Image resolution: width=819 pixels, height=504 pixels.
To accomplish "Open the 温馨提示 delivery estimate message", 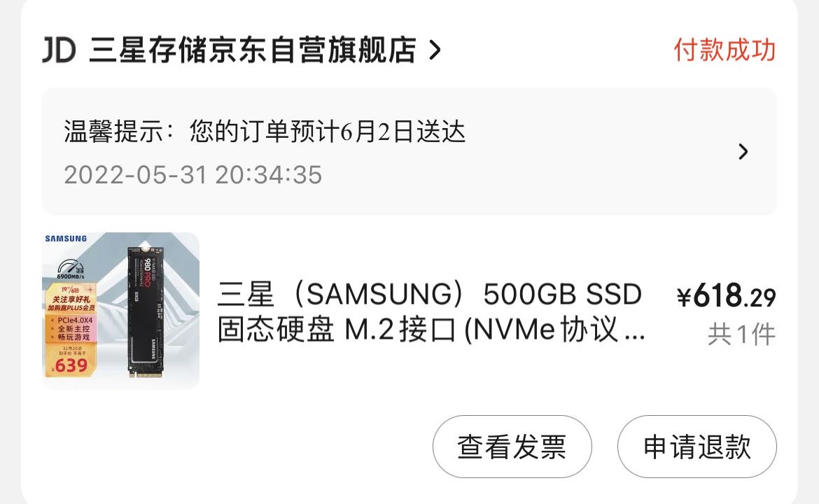I will (x=265, y=131).
